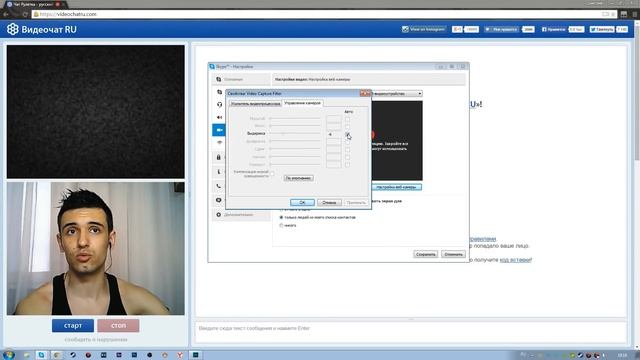Click Отменить in Skype settings
The width and height of the screenshot is (640, 360).
click(453, 254)
